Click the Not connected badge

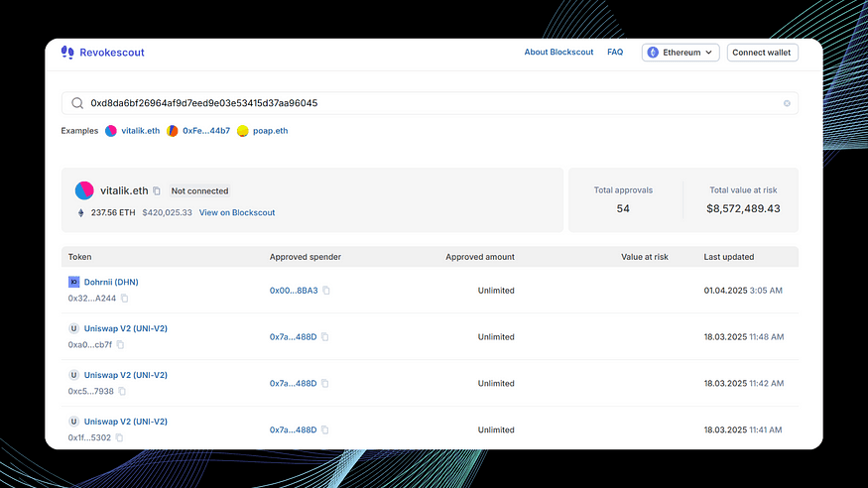pyautogui.click(x=199, y=190)
